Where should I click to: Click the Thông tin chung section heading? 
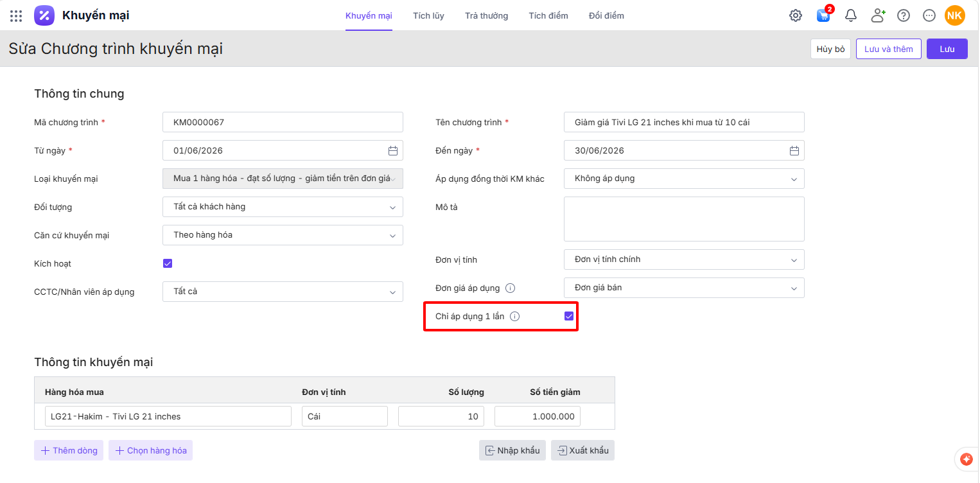click(79, 94)
